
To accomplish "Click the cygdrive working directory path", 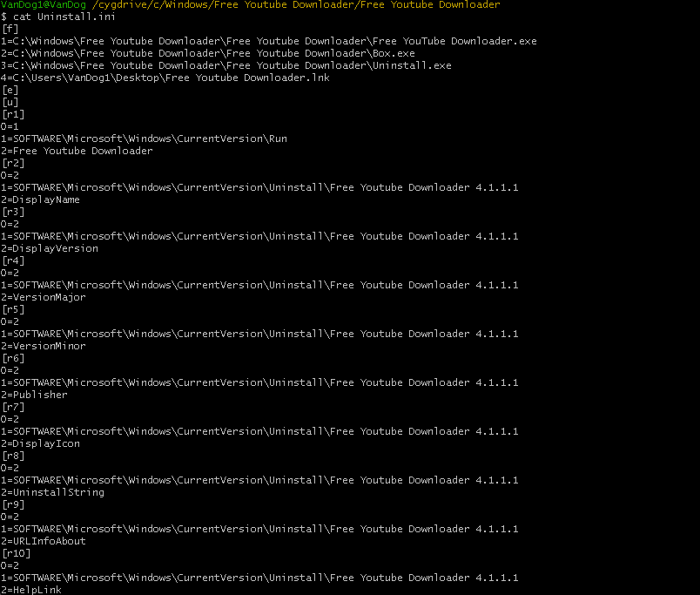I will [296, 4].
